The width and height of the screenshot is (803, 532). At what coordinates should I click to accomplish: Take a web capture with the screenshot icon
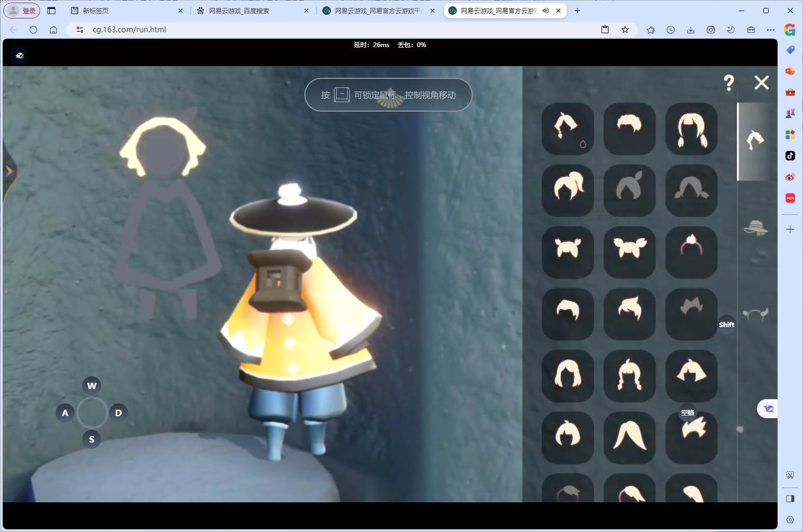[711, 30]
